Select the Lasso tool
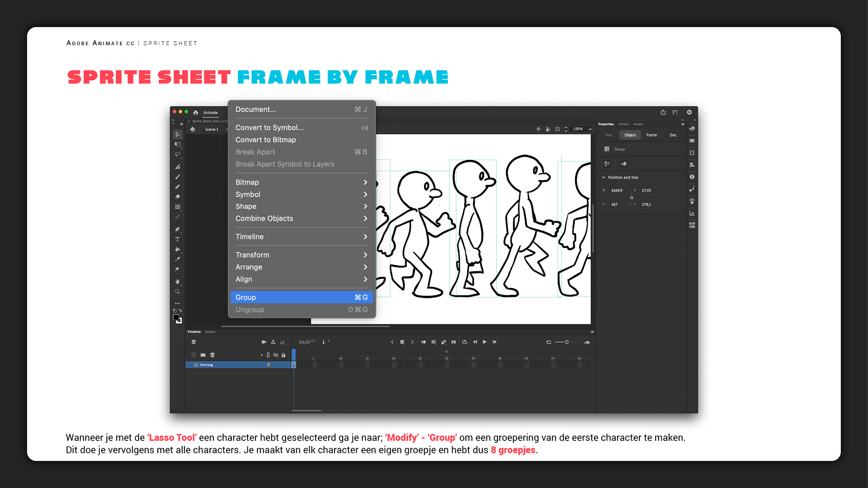 178,155
